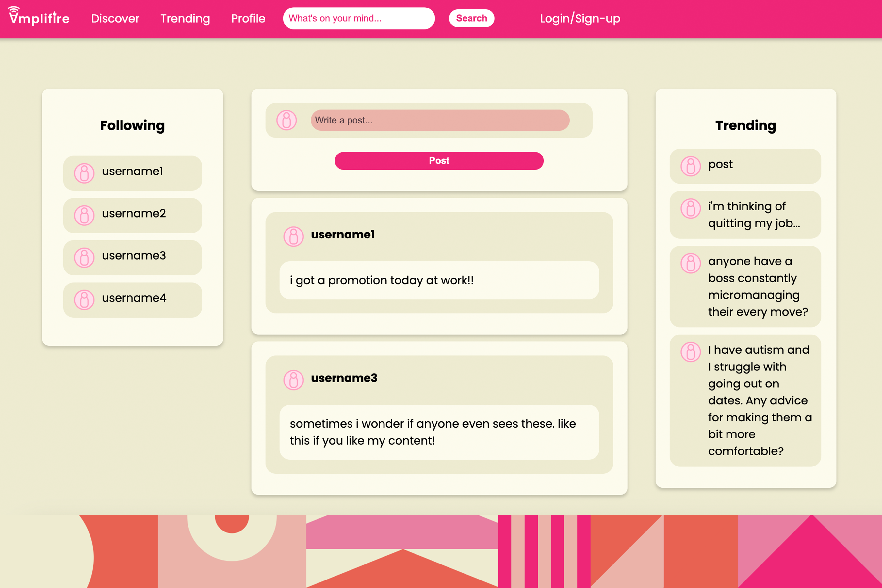The height and width of the screenshot is (588, 882).
Task: Click avatar beside Write a post field
Action: point(286,120)
